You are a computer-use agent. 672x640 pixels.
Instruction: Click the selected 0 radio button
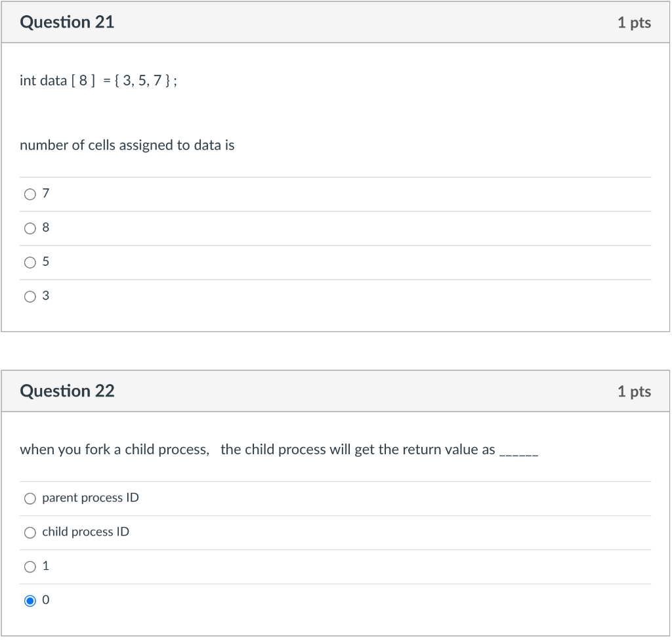pos(30,601)
